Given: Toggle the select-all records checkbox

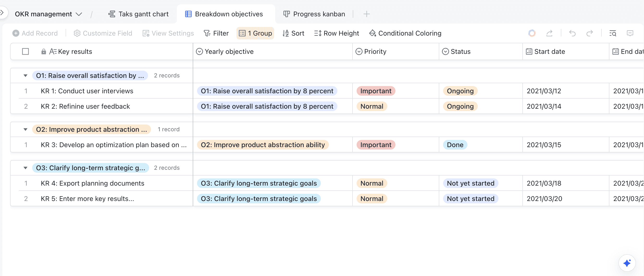Looking at the screenshot, I should 25,51.
